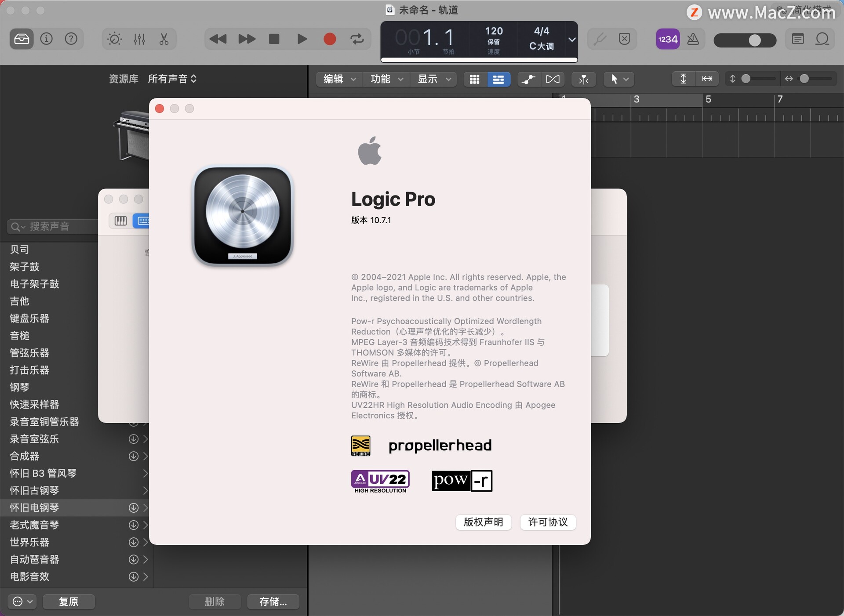Screen dimensions: 844x616
Task: Open the Inspector info button
Action: [x=46, y=39]
